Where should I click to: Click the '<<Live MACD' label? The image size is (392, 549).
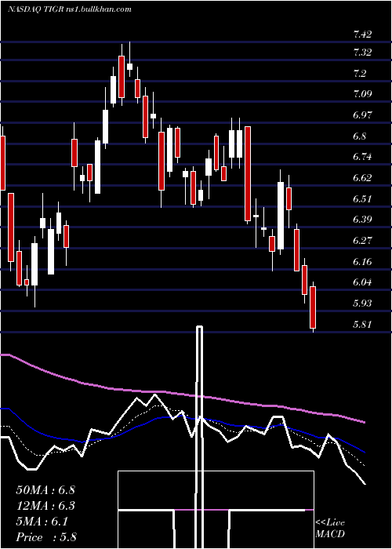(330, 528)
